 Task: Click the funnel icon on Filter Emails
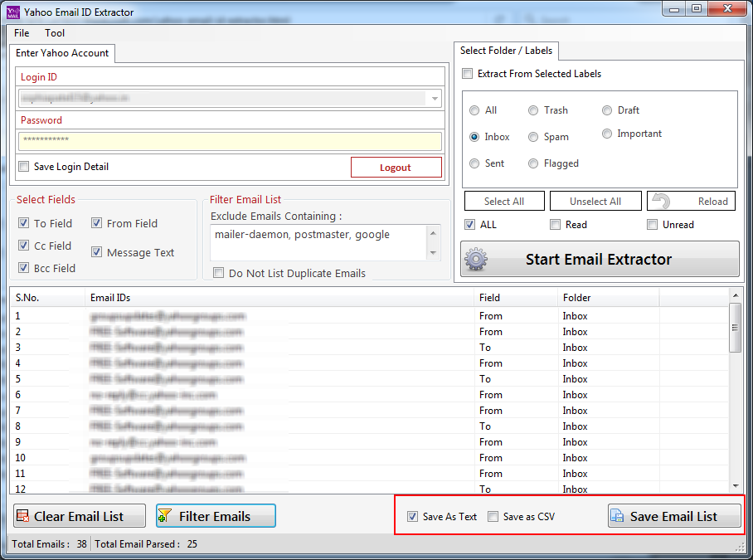pyautogui.click(x=165, y=516)
